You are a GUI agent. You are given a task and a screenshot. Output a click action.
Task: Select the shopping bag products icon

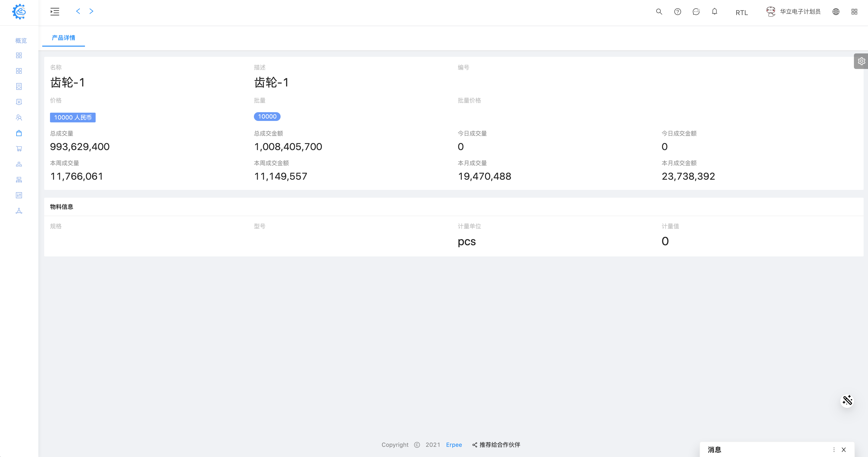(x=19, y=133)
